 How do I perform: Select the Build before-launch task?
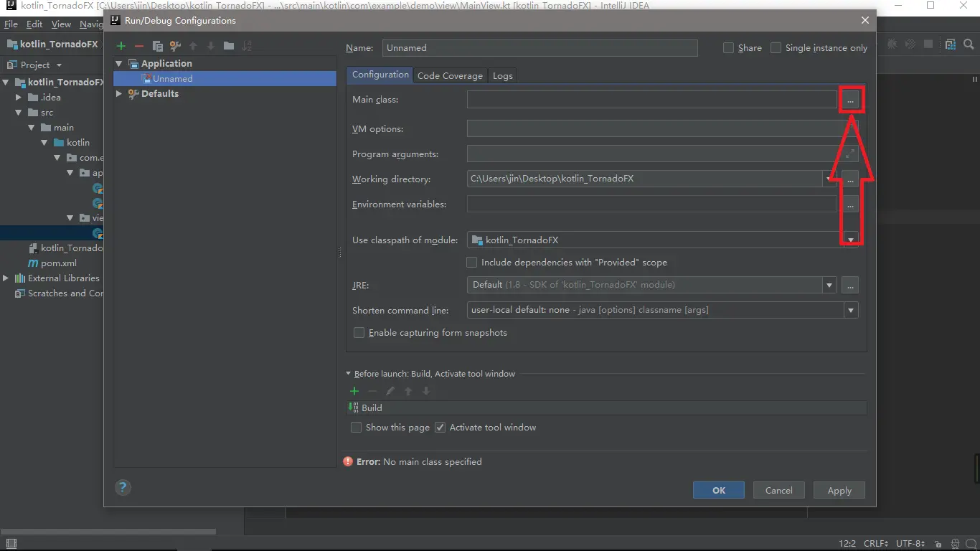pos(606,408)
